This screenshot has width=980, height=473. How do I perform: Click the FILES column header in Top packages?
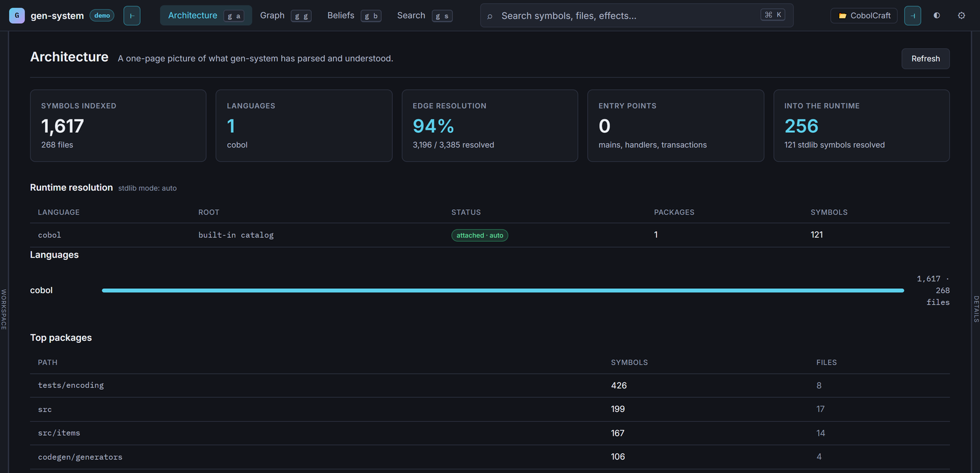tap(826, 363)
